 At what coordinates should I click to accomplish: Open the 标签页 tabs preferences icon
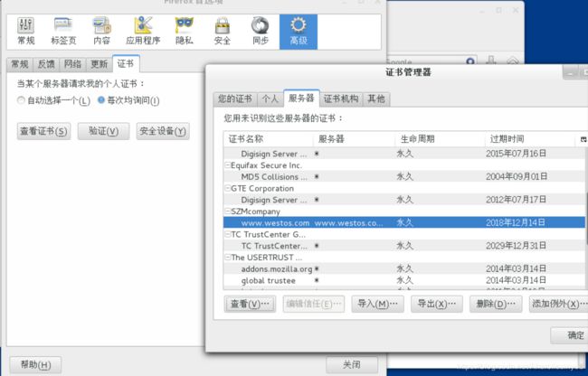(x=63, y=32)
